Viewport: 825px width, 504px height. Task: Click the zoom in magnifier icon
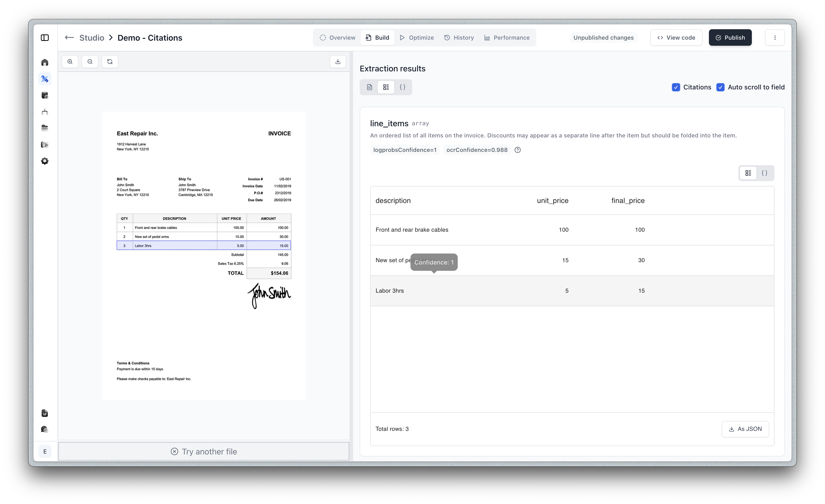pyautogui.click(x=70, y=62)
